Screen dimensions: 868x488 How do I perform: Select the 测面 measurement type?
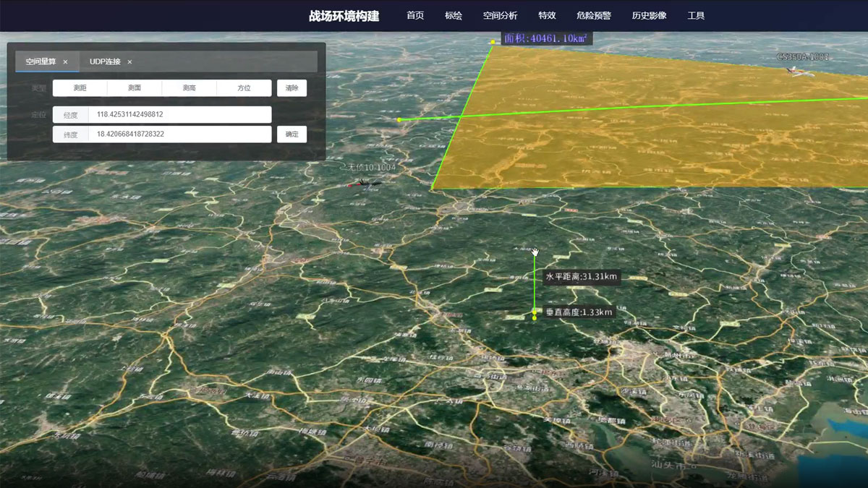[x=135, y=88]
